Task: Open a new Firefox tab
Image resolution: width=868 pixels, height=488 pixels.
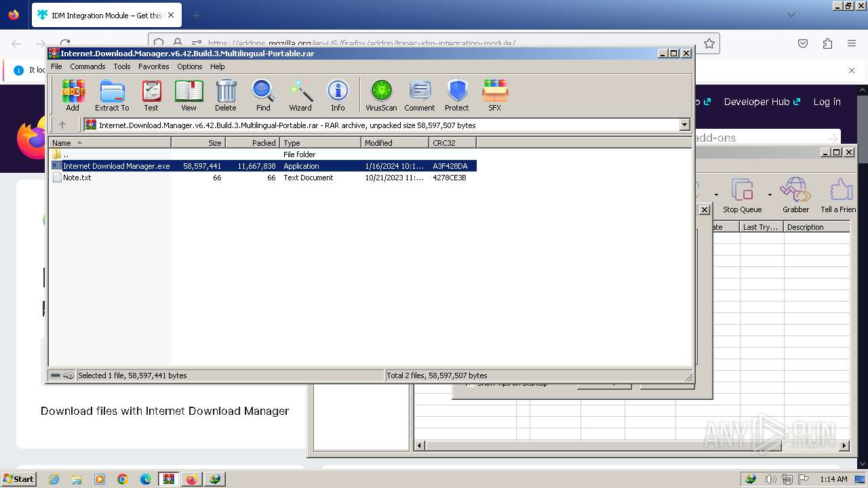Action: click(196, 15)
